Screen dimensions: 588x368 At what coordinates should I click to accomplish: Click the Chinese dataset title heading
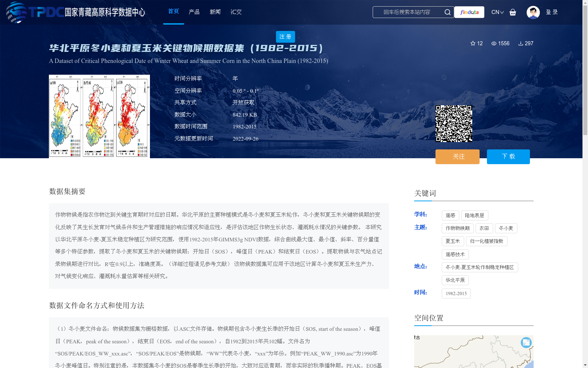pos(186,48)
